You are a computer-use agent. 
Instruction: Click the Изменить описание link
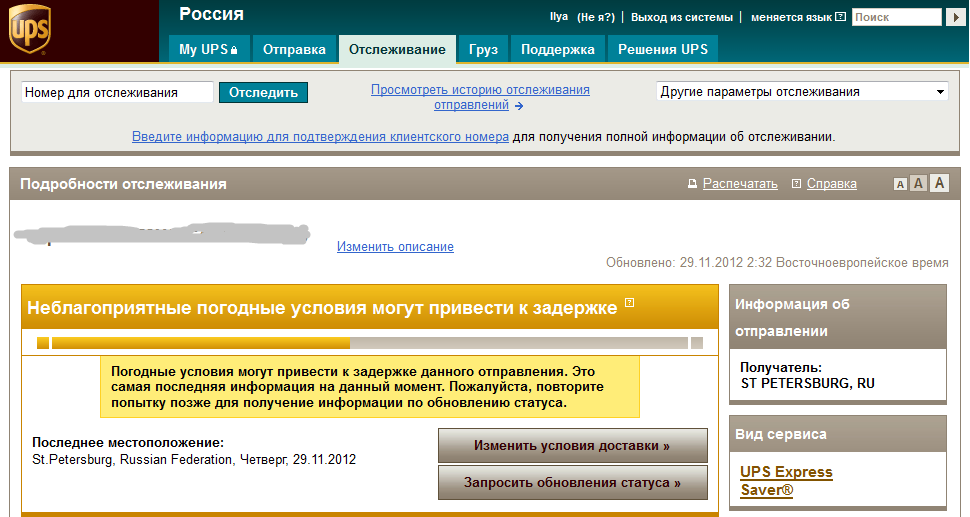coord(395,246)
